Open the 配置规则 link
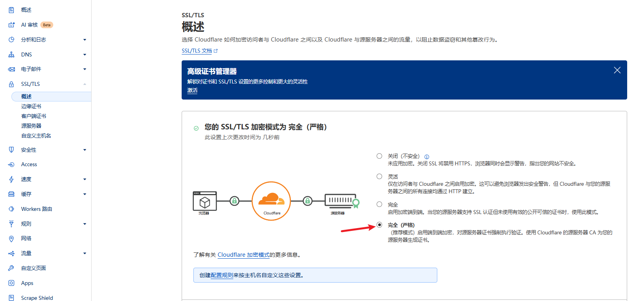Image resolution: width=644 pixels, height=301 pixels. tap(222, 275)
